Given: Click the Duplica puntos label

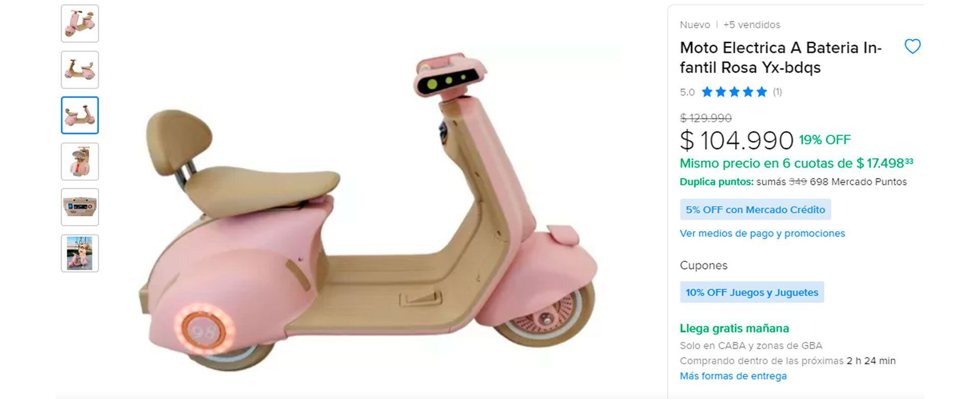Looking at the screenshot, I should (717, 182).
